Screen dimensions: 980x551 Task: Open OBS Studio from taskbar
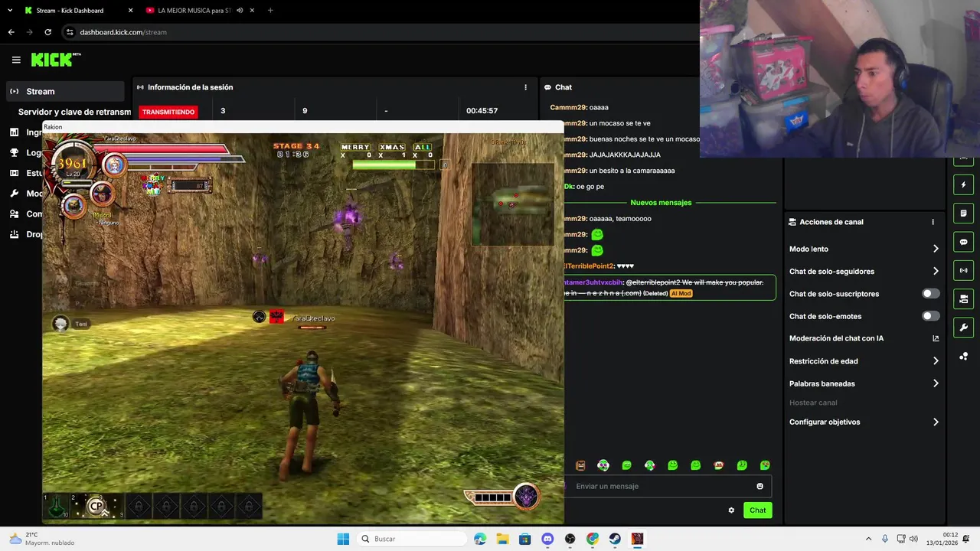point(570,539)
